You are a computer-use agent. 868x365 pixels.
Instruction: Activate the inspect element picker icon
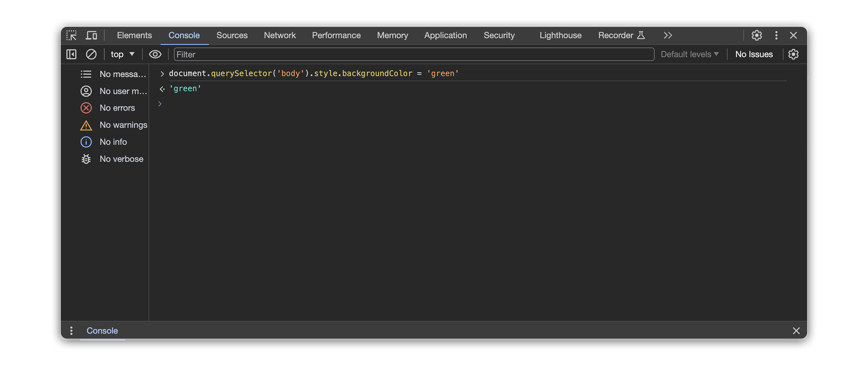(71, 35)
